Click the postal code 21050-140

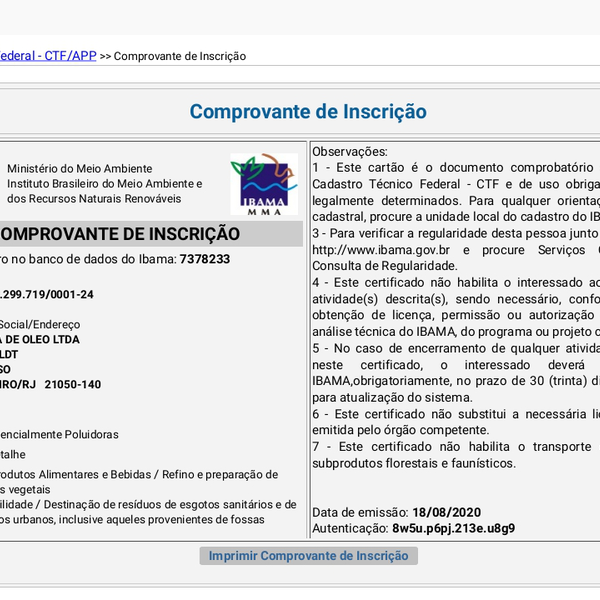[x=73, y=384]
